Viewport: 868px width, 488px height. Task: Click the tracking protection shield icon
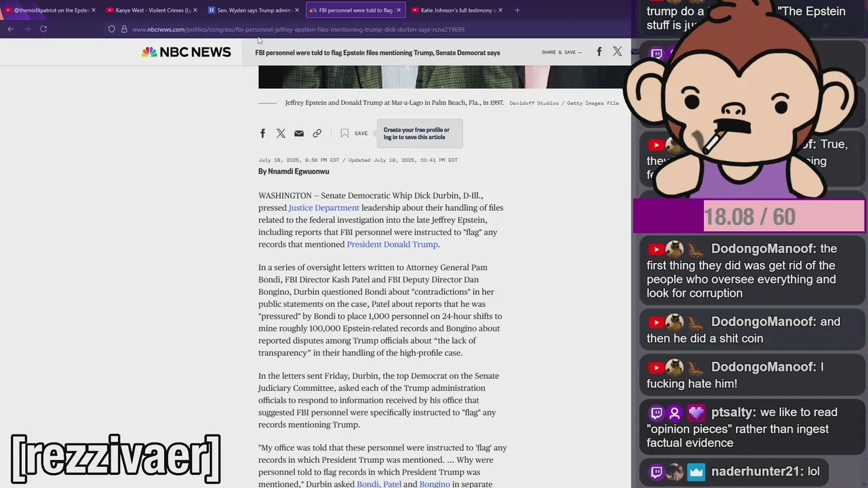[112, 29]
